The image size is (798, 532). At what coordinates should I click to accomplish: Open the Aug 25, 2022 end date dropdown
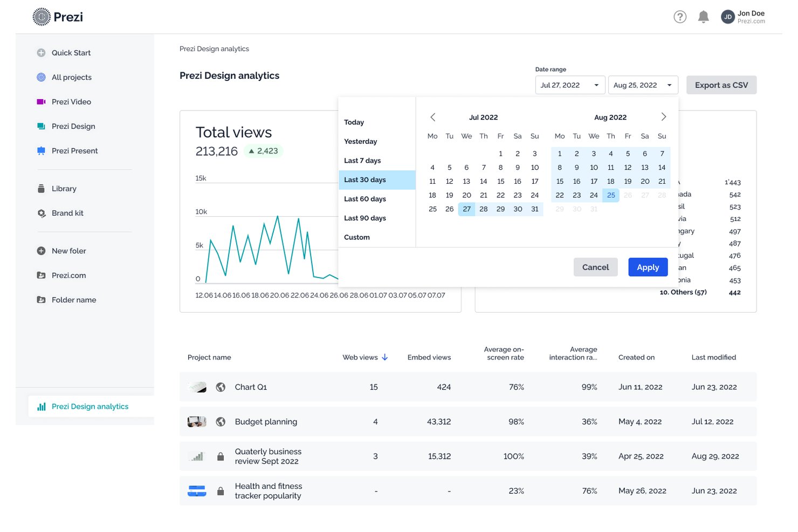pos(643,85)
